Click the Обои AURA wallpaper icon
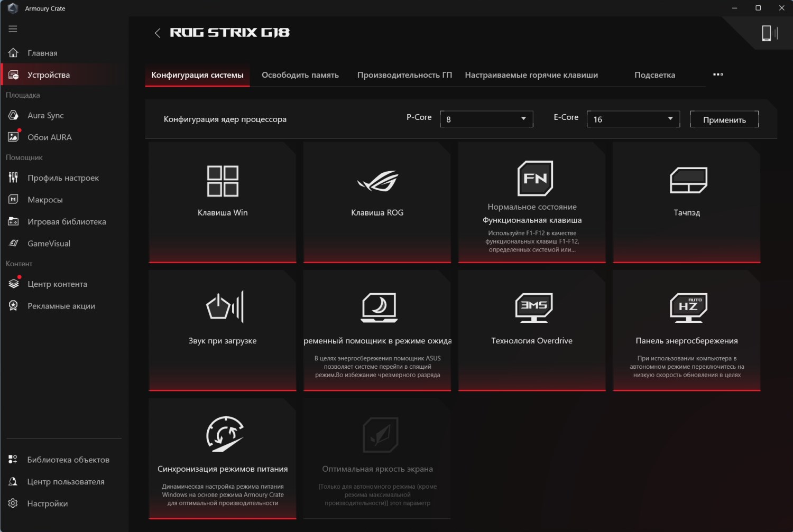 click(x=13, y=137)
